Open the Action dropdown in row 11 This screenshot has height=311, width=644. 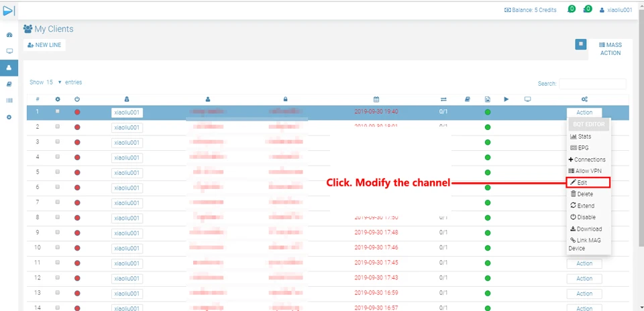click(584, 263)
